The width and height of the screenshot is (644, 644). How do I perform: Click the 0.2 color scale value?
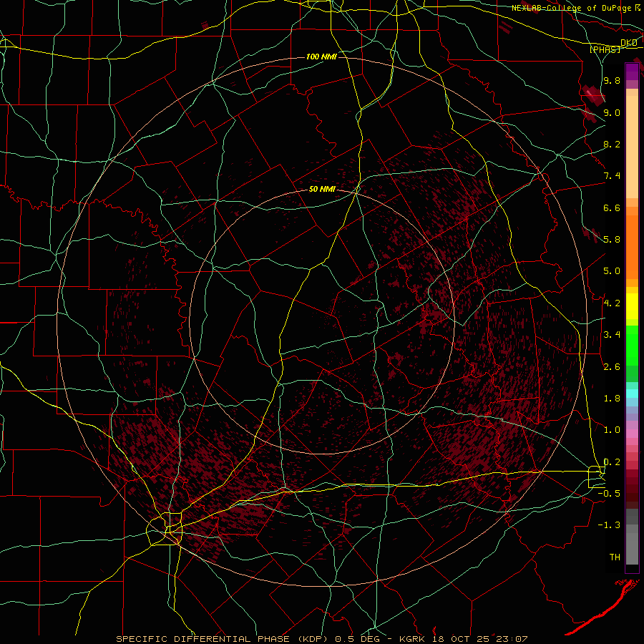(x=612, y=462)
